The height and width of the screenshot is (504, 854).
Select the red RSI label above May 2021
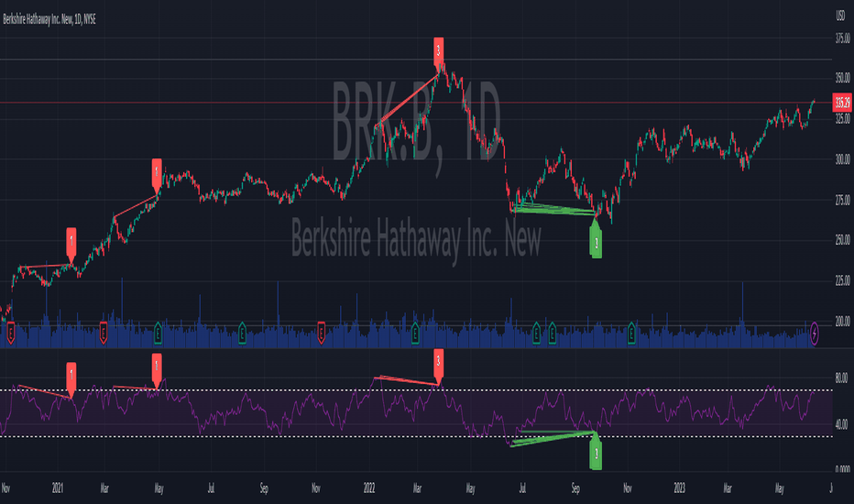[157, 370]
